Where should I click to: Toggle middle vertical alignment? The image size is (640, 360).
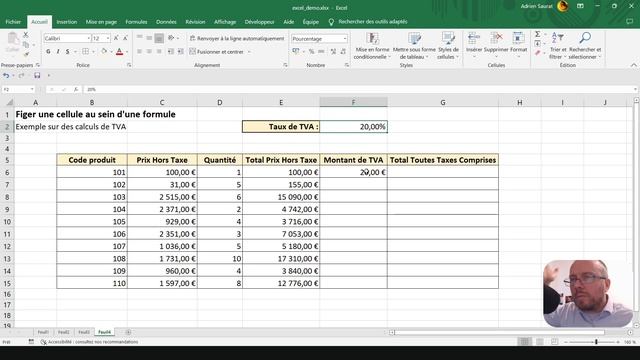point(149,38)
